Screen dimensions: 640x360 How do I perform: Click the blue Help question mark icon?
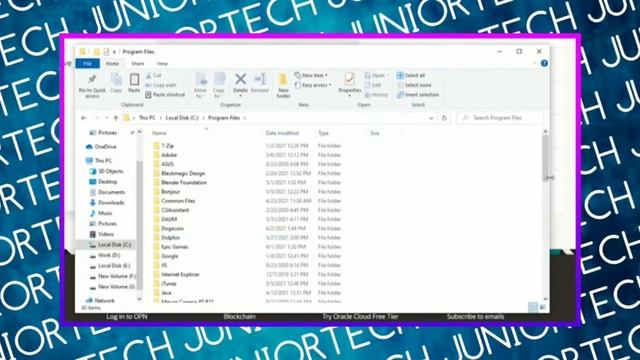(544, 63)
